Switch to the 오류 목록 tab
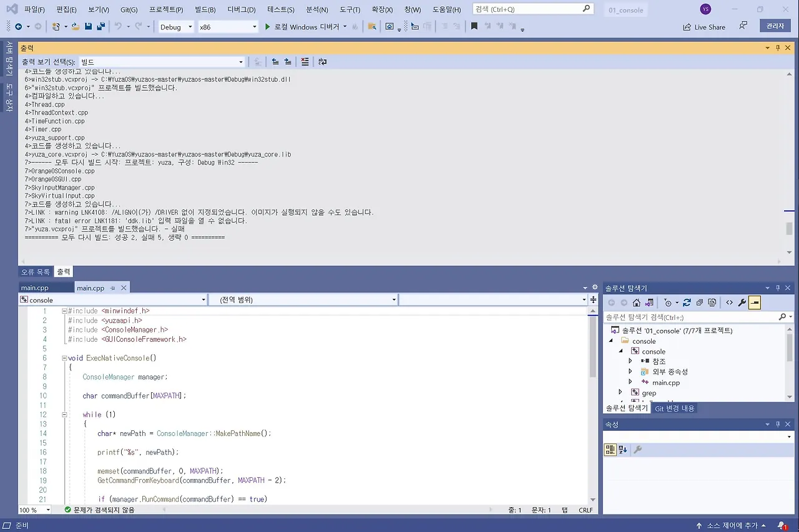The image size is (799, 532). (36, 272)
